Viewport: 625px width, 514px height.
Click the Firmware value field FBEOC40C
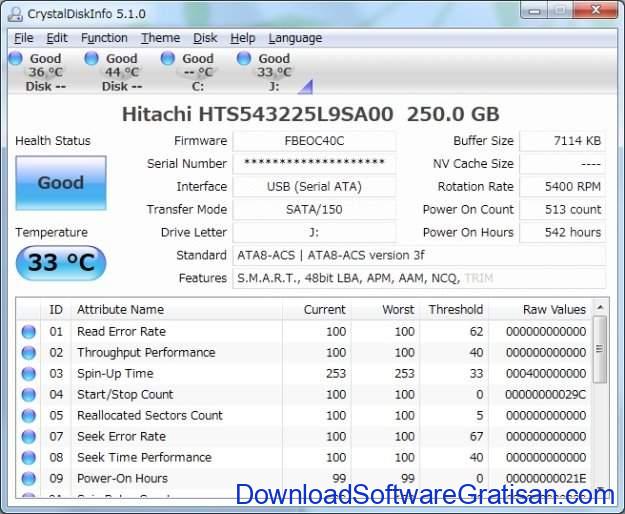(x=314, y=141)
